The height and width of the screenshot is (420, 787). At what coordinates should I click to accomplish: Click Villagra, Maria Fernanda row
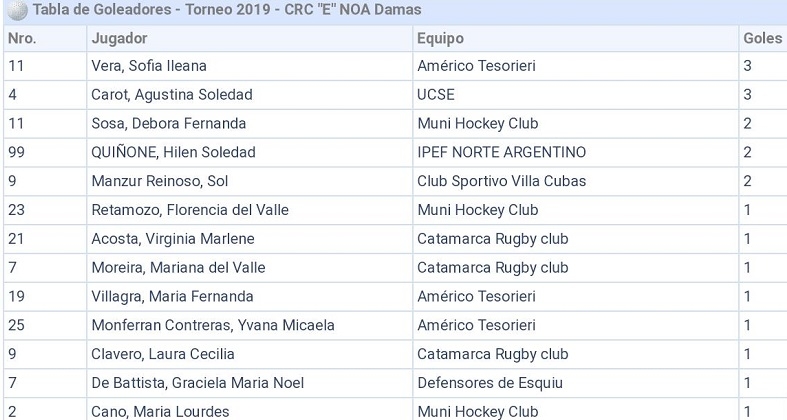(x=172, y=297)
